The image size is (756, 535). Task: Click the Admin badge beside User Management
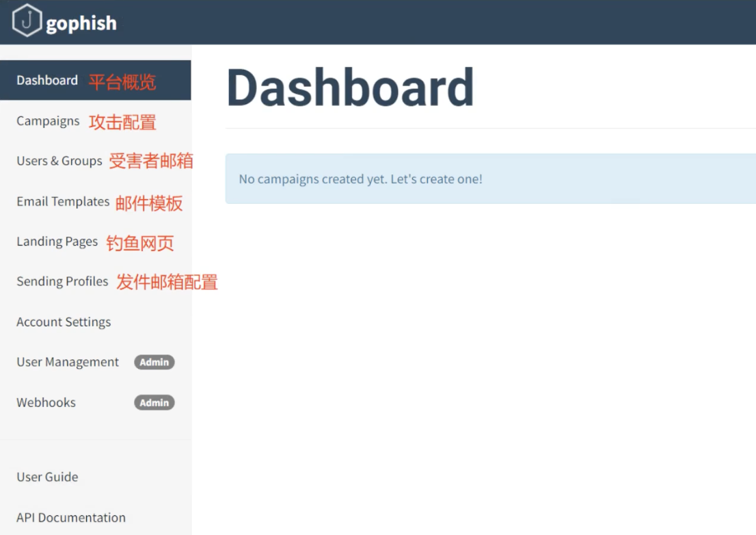[x=154, y=362]
